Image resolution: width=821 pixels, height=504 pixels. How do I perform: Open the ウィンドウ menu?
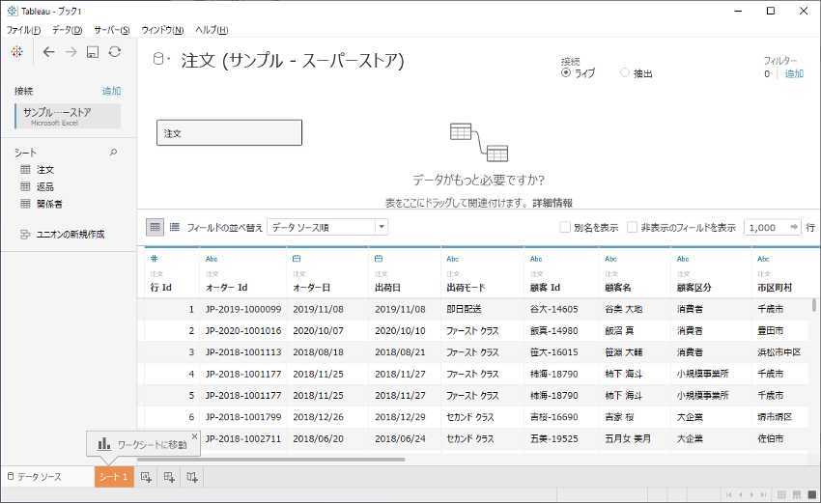[x=162, y=30]
